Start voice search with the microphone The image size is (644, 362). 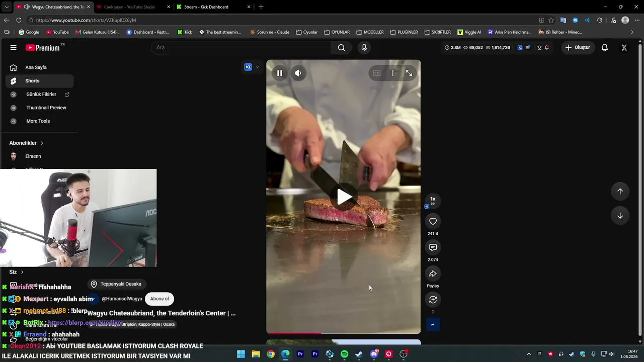[364, 47]
